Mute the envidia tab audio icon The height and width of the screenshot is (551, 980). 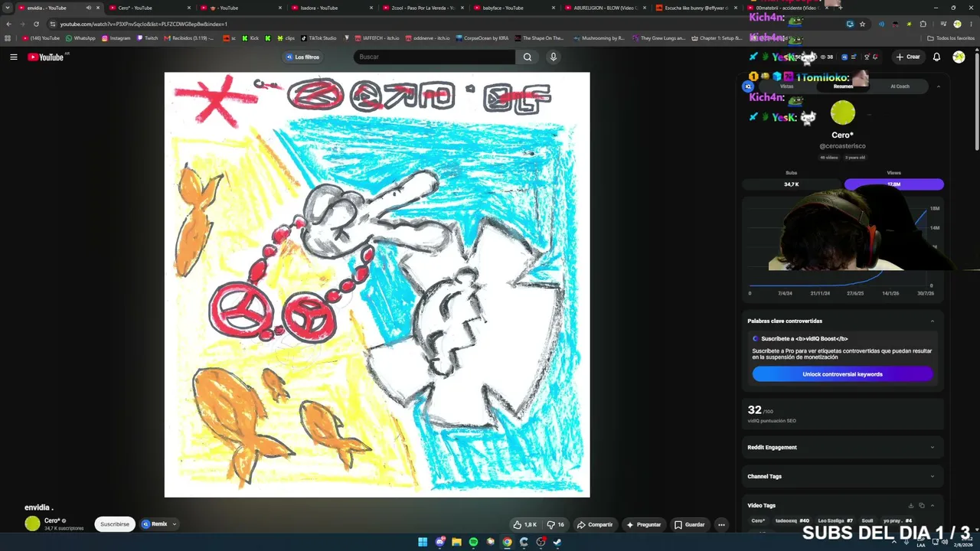click(88, 8)
